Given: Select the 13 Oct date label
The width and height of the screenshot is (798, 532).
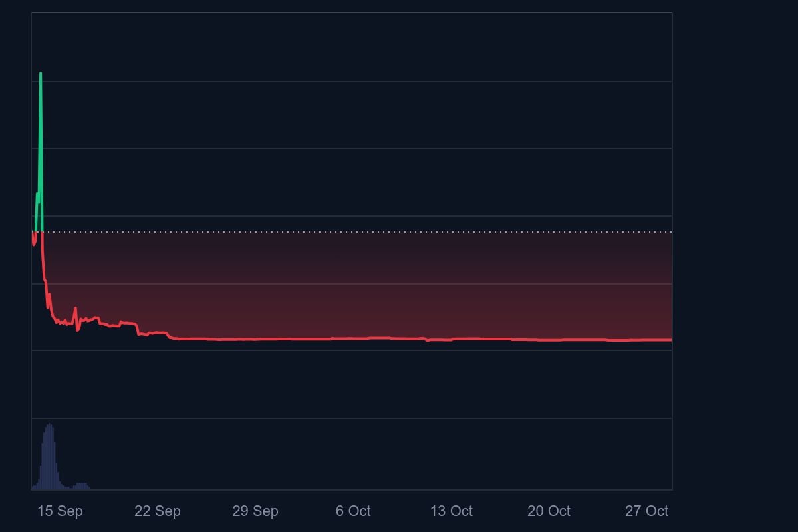Looking at the screenshot, I should [451, 511].
